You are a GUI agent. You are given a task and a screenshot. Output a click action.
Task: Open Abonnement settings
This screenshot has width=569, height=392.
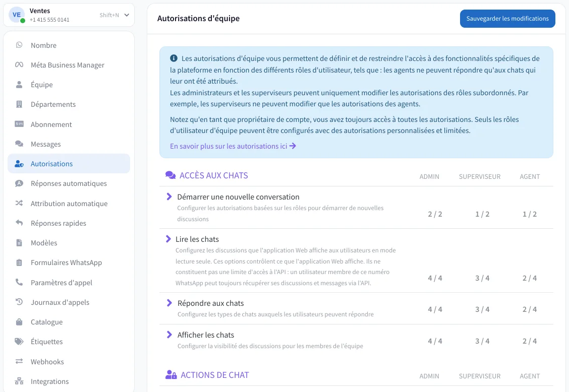coord(69,124)
